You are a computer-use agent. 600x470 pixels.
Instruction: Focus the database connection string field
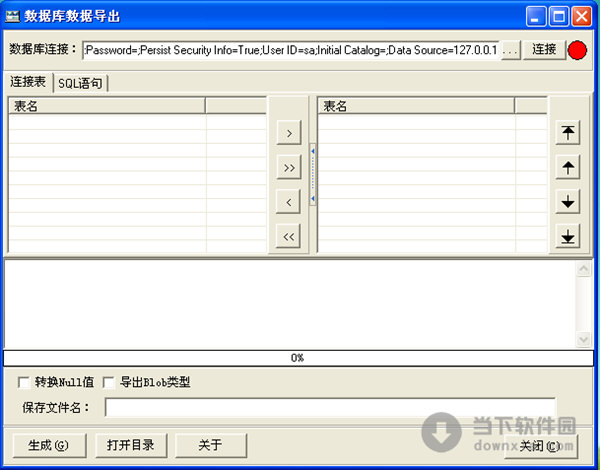(x=291, y=50)
